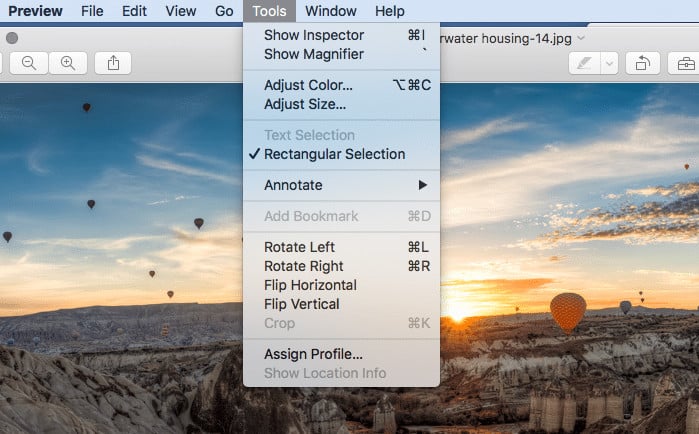Open the Share toolbar button
Image resolution: width=699 pixels, height=434 pixels.
(113, 63)
